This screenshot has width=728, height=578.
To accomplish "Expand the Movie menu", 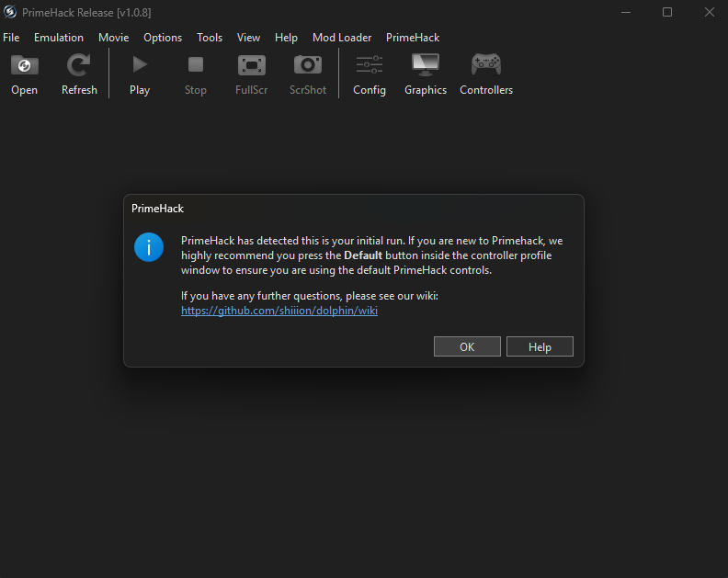I will pyautogui.click(x=114, y=38).
